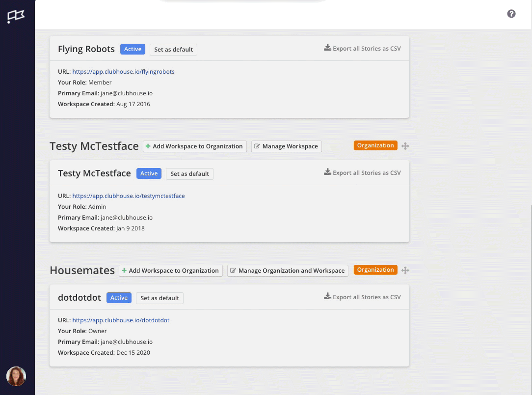Select 'Your Role: Member' text
The height and width of the screenshot is (395, 532).
pyautogui.click(x=84, y=82)
